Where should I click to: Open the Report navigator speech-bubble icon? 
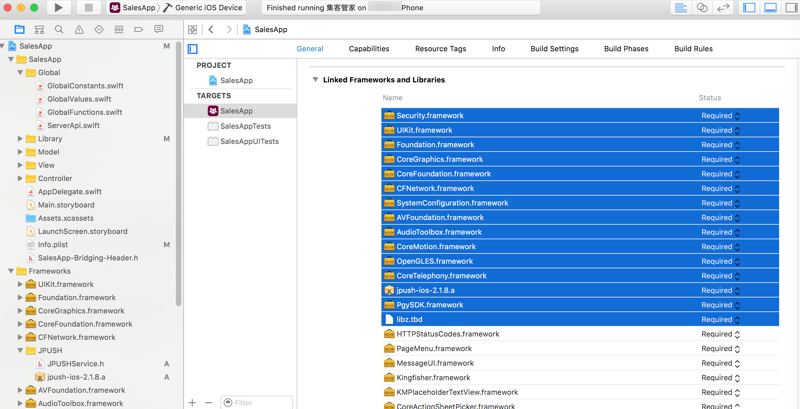pyautogui.click(x=159, y=30)
